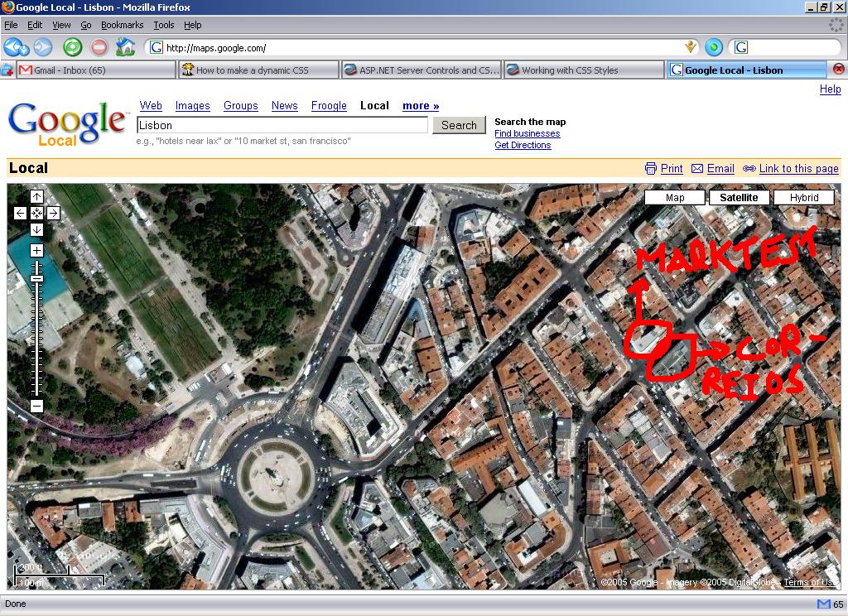Screen dimensions: 848x616
Task: Click the map zoom slider handle
Action: tap(36, 278)
